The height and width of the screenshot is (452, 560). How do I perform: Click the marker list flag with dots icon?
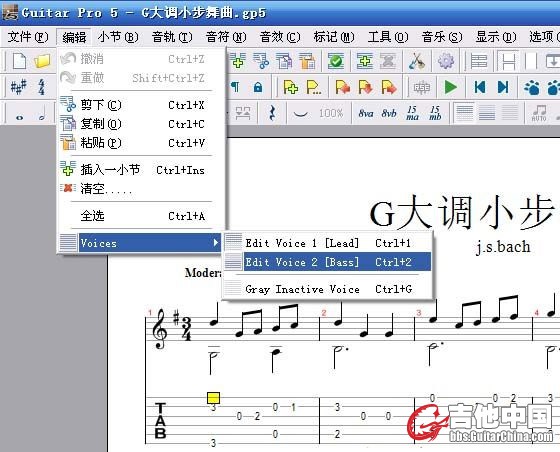[314, 87]
